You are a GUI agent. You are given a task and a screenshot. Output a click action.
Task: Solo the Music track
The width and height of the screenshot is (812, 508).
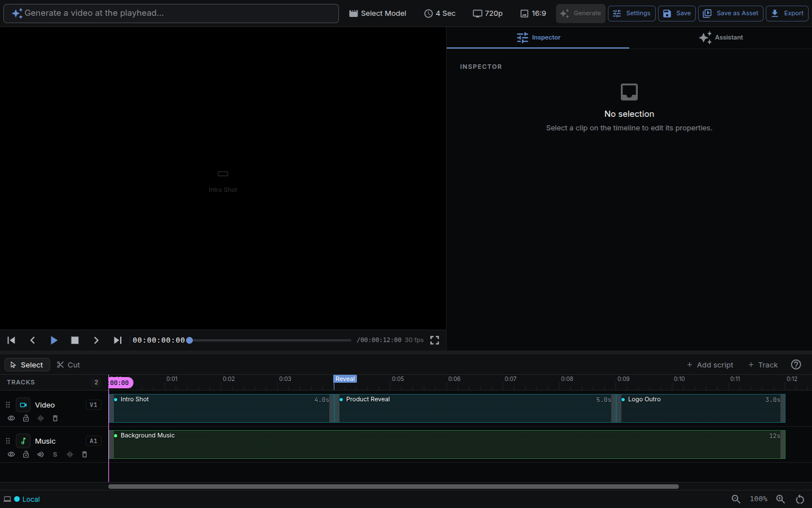(55, 454)
